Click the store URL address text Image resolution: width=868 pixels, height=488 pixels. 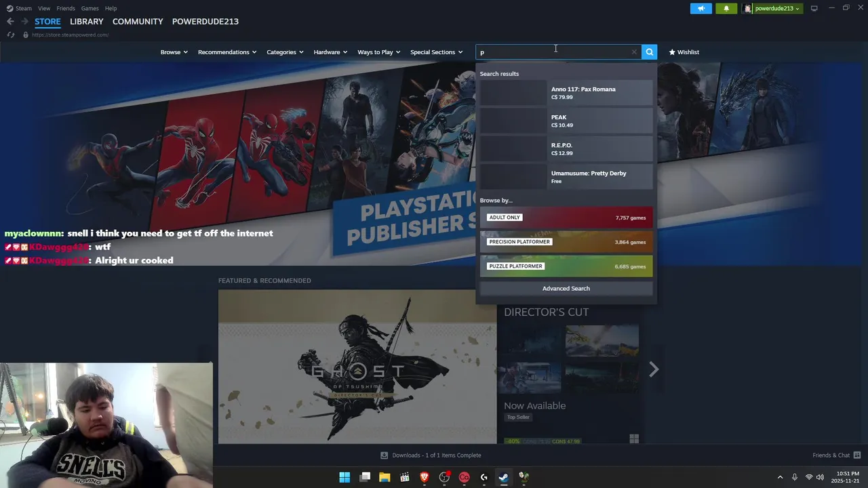point(70,35)
